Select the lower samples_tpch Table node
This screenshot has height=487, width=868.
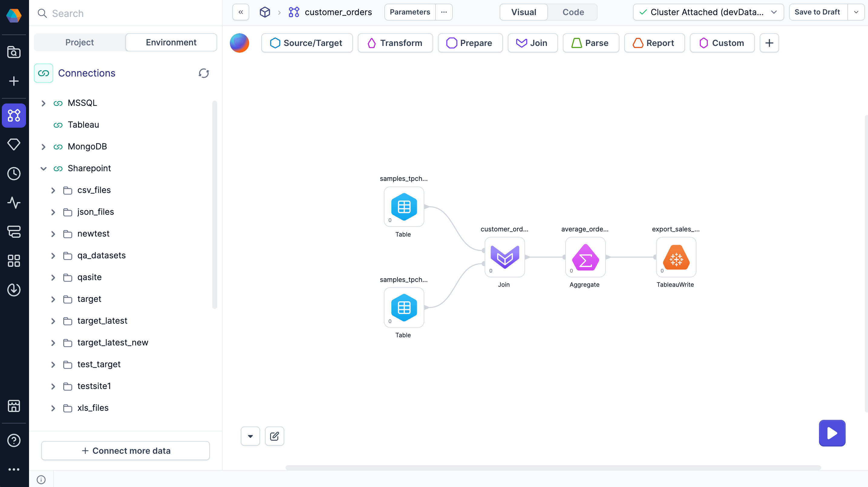(404, 307)
